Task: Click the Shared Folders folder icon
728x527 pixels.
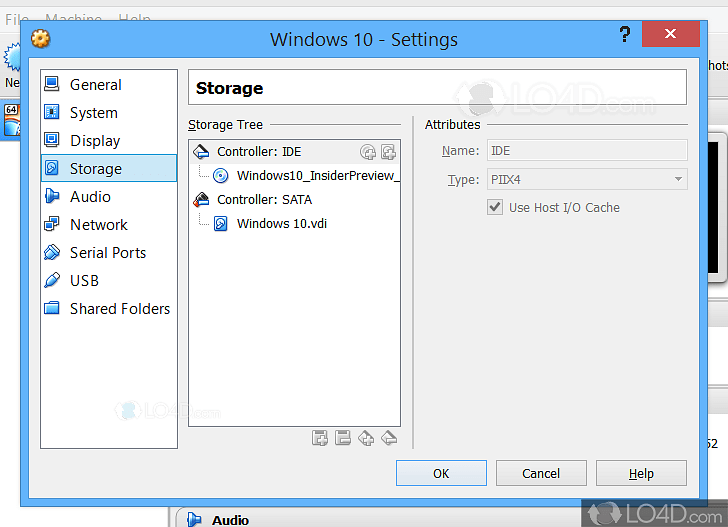Action: [x=52, y=308]
